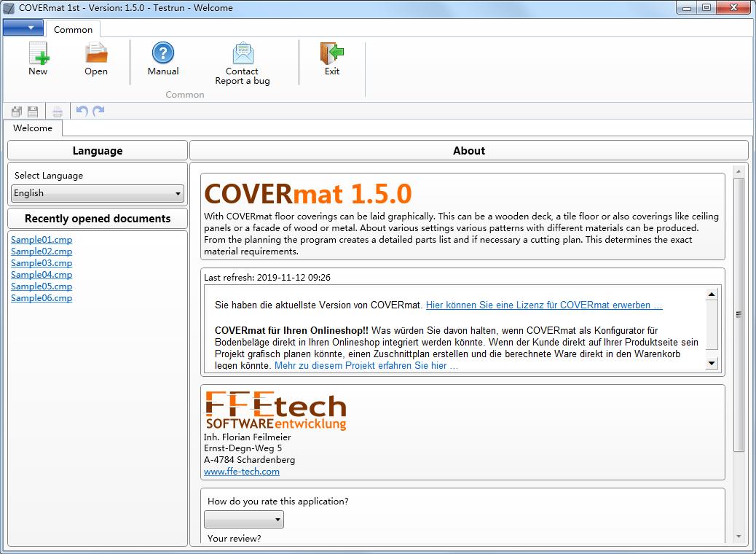Open Sample02.cmp recent document
Viewport: 756px width, 554px height.
point(42,251)
